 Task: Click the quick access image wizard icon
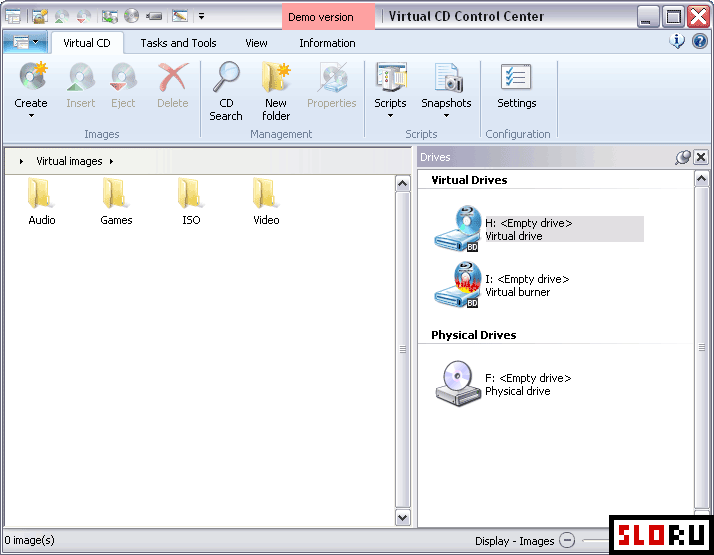click(x=40, y=16)
